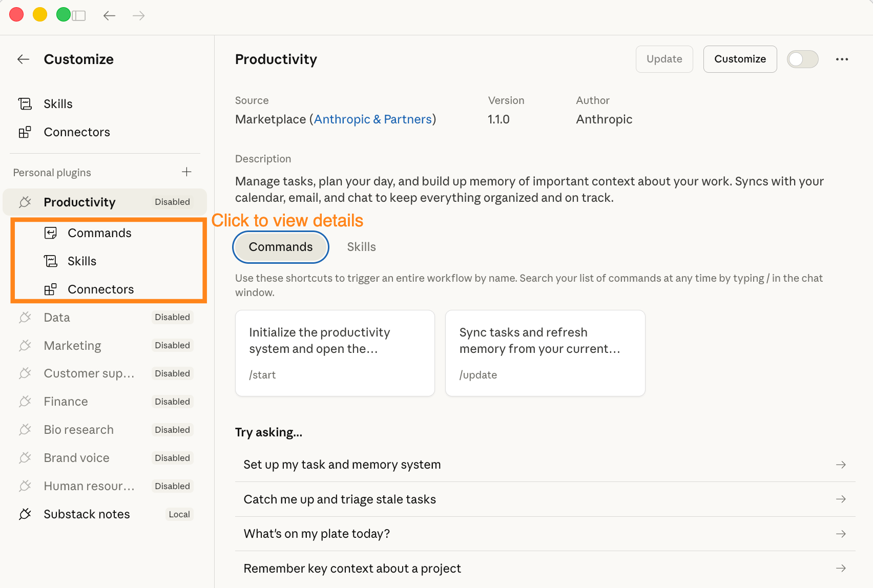873x588 pixels.
Task: Click the Disabled badge on Productivity
Action: pyautogui.click(x=172, y=202)
